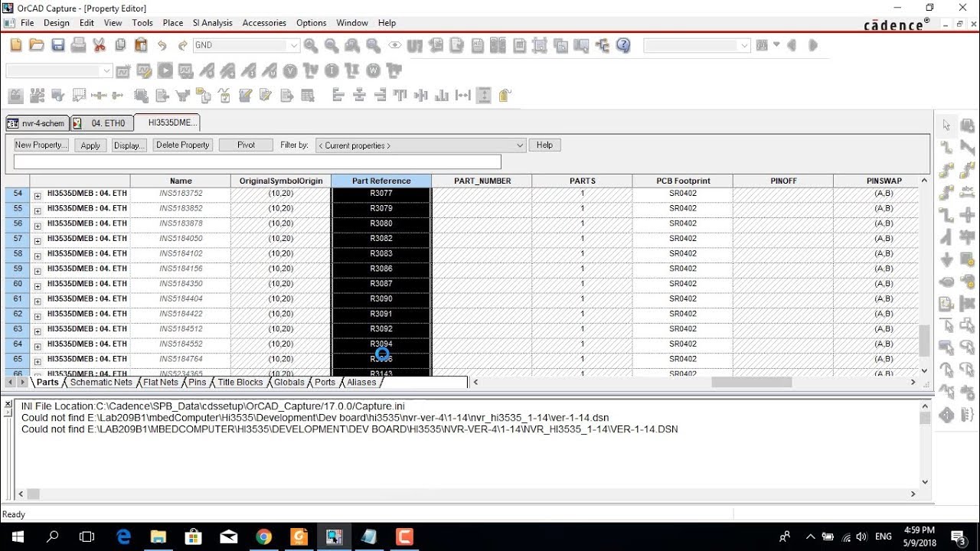The width and height of the screenshot is (980, 551).
Task: Select the Place Ground arrow tool
Action: tap(947, 259)
